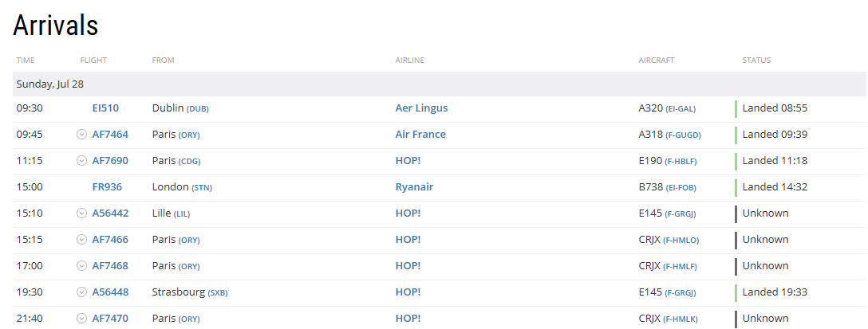Open flight AF7468 link
This screenshot has width=868, height=329.
pos(110,266)
